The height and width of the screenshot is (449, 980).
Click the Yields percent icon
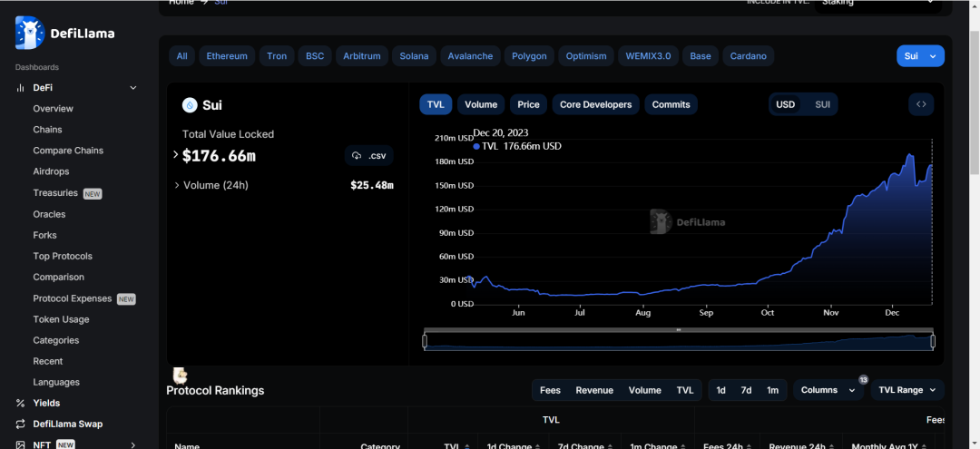[20, 404]
